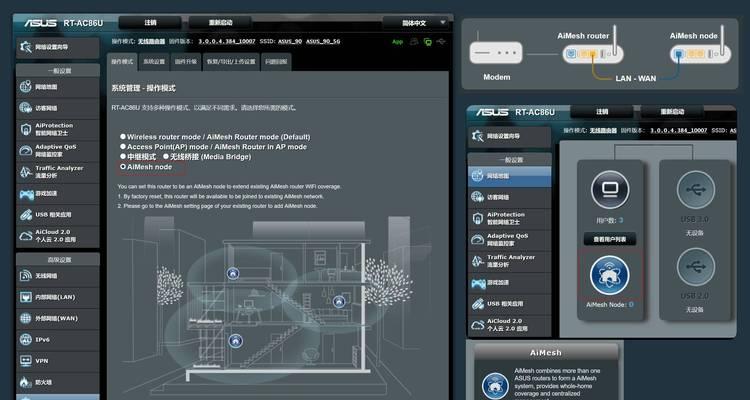This screenshot has width=750, height=400.
Task: Open AiCloud 2.0 in Network Map window sidebar
Action: (x=509, y=325)
